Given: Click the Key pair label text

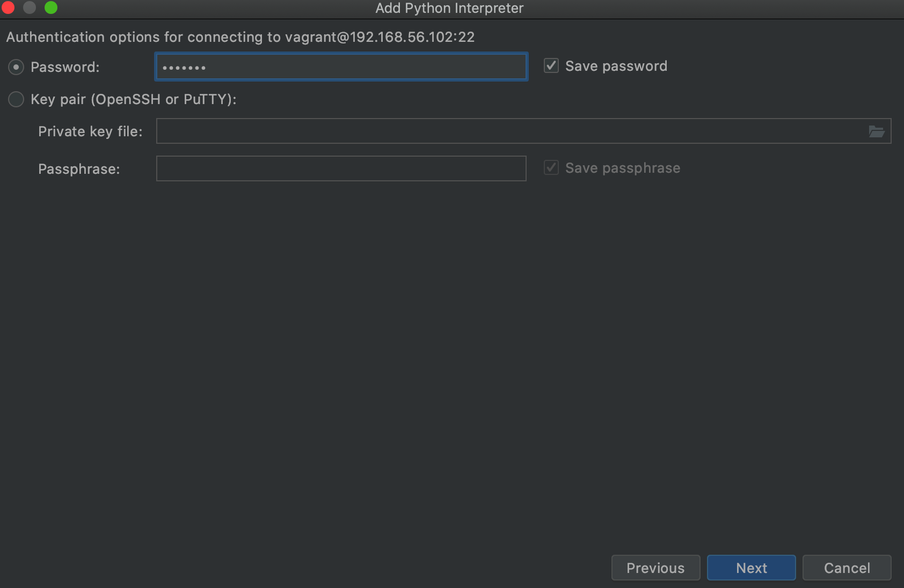Looking at the screenshot, I should coord(134,99).
